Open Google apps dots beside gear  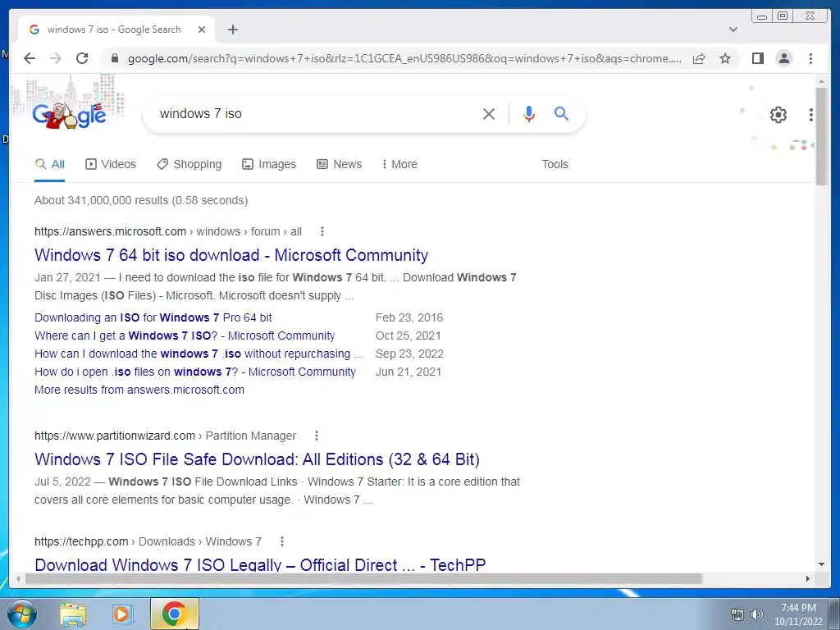click(x=811, y=115)
